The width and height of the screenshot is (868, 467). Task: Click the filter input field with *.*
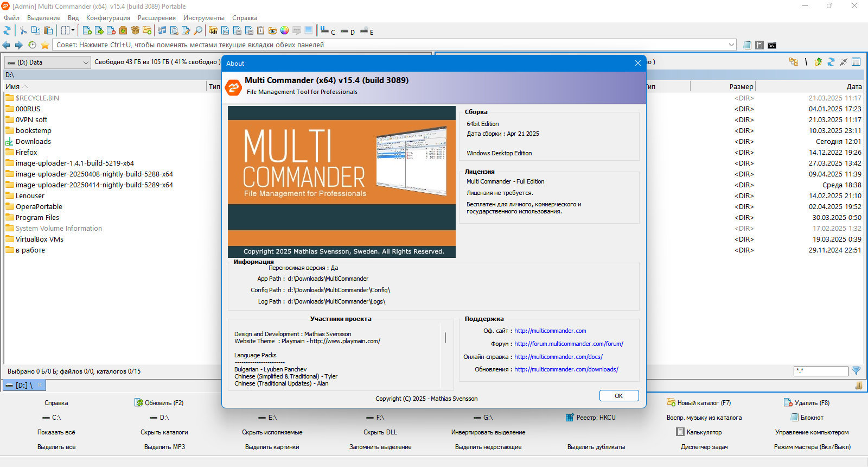(x=821, y=371)
